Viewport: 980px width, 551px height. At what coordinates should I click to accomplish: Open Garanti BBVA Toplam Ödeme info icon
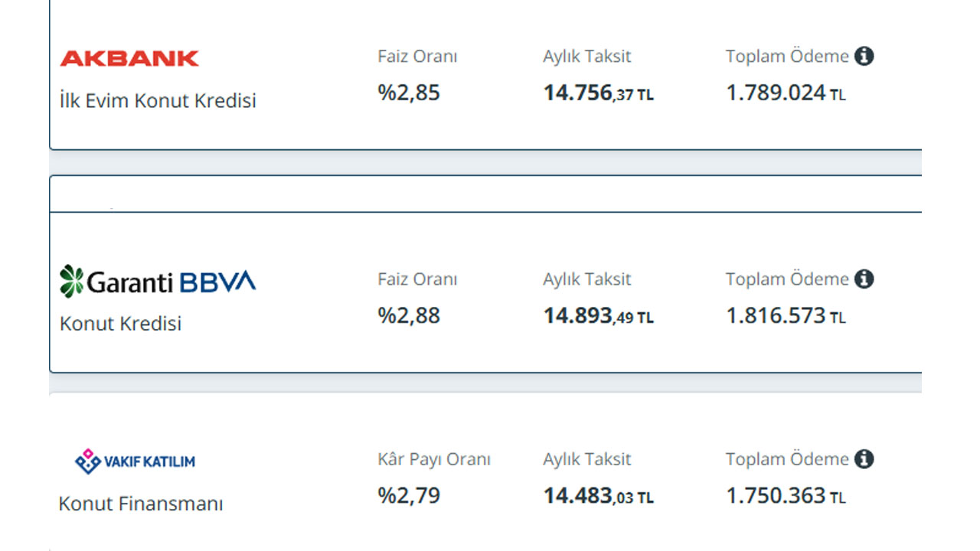tap(864, 279)
